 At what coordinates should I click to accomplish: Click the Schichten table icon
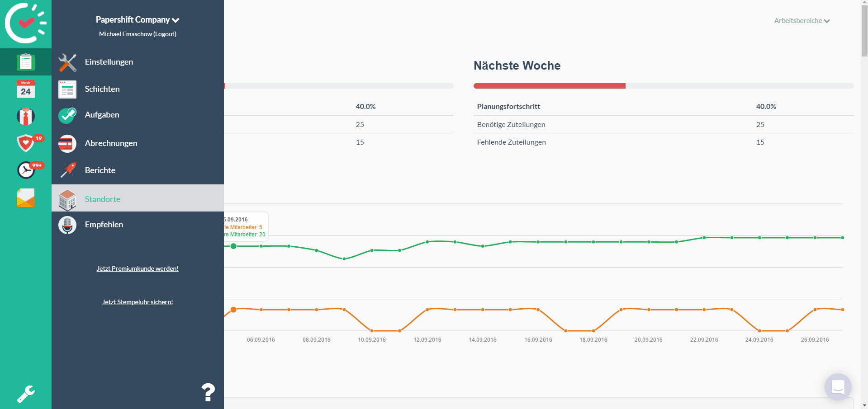pos(67,89)
